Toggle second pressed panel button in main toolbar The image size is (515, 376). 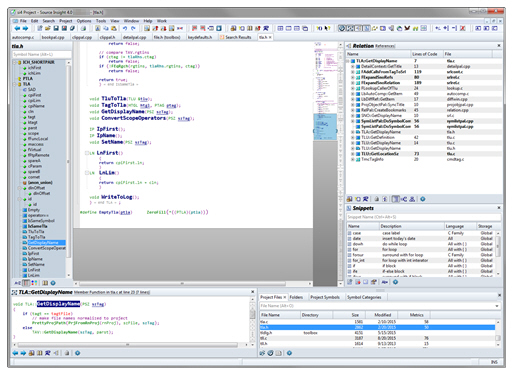click(350, 29)
